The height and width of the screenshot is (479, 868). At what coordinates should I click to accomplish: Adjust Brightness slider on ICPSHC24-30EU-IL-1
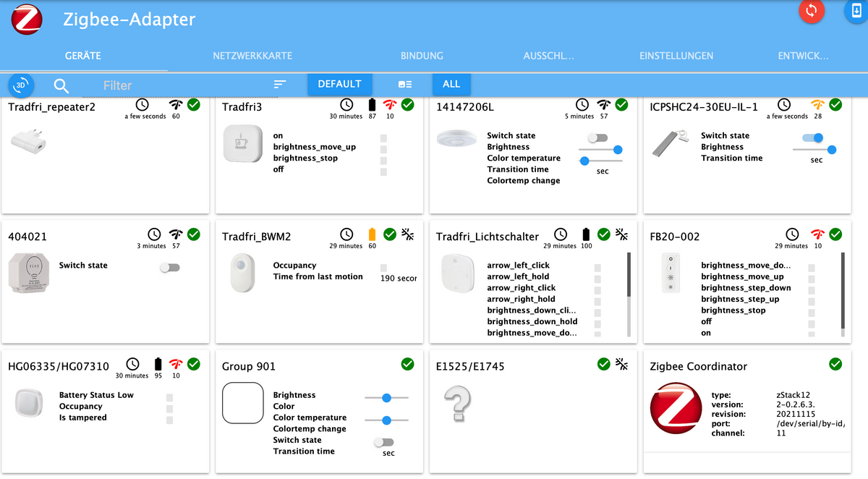[x=816, y=149]
